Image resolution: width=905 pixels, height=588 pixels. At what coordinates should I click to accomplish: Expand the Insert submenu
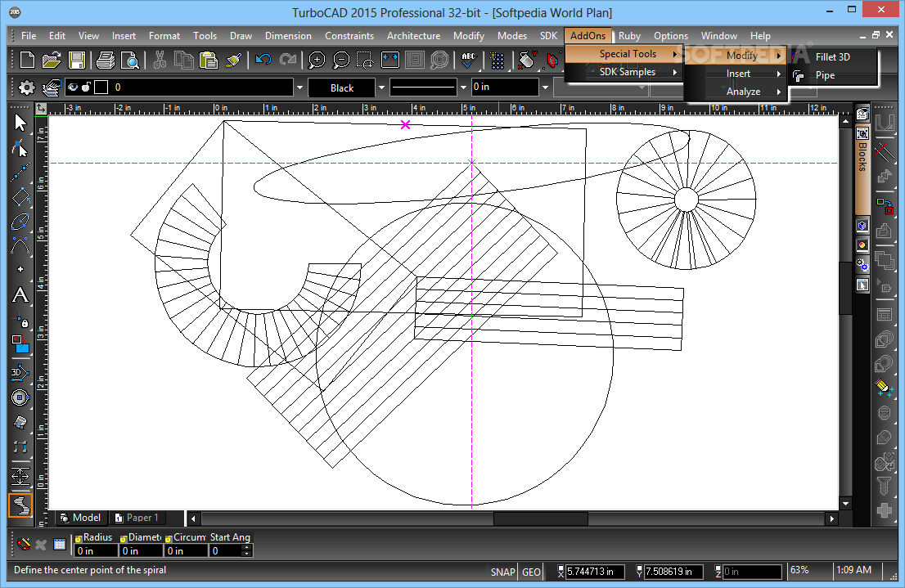(x=736, y=74)
